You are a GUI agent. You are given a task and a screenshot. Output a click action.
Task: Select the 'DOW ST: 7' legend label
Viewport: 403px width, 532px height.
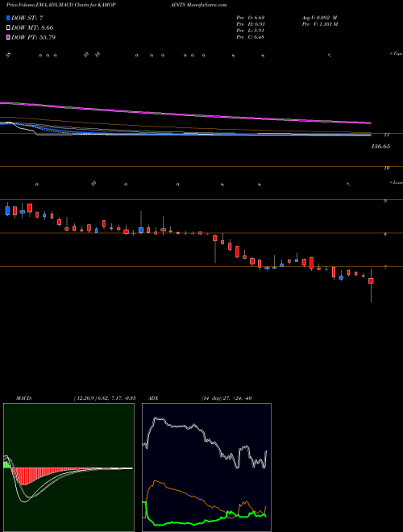27,18
